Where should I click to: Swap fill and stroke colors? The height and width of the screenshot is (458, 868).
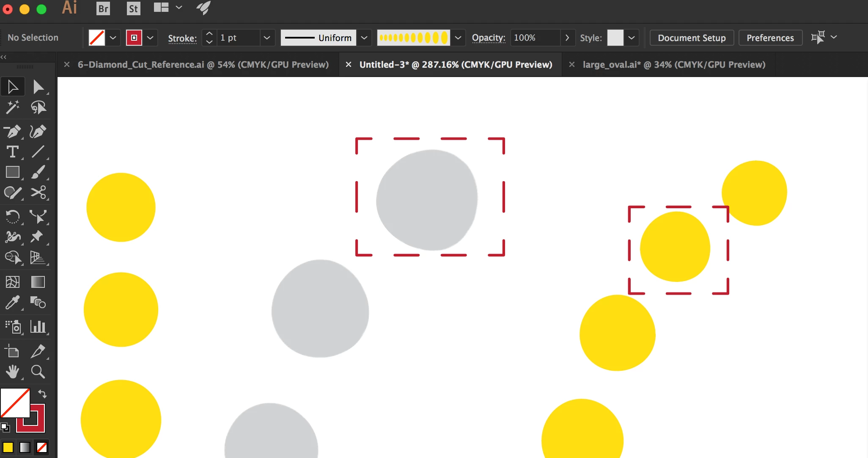coord(42,394)
